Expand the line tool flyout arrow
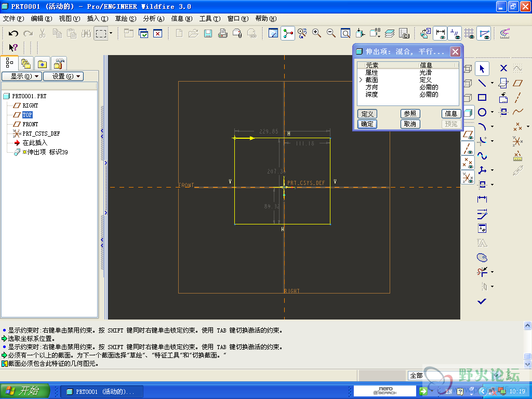 coord(492,83)
